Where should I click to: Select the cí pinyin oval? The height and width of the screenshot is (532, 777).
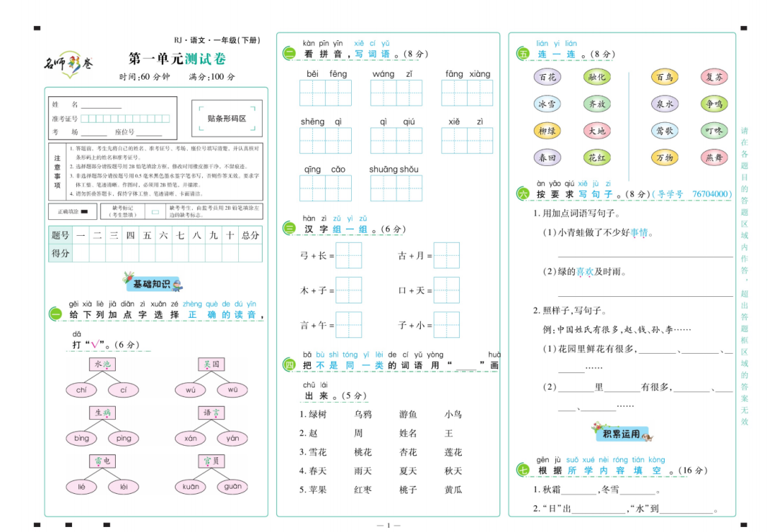(x=124, y=390)
